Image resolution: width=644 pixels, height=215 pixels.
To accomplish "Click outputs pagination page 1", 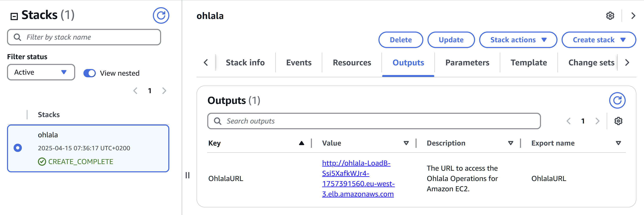I will point(583,121).
